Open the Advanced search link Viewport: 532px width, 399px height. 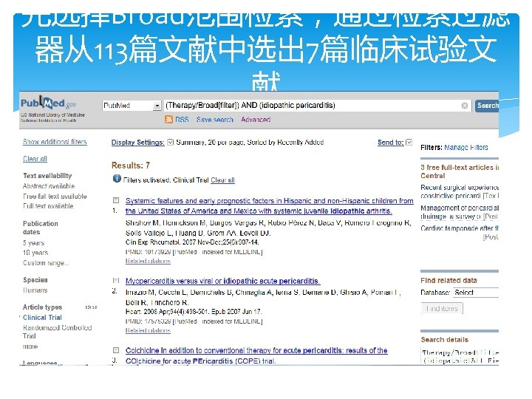(x=256, y=120)
